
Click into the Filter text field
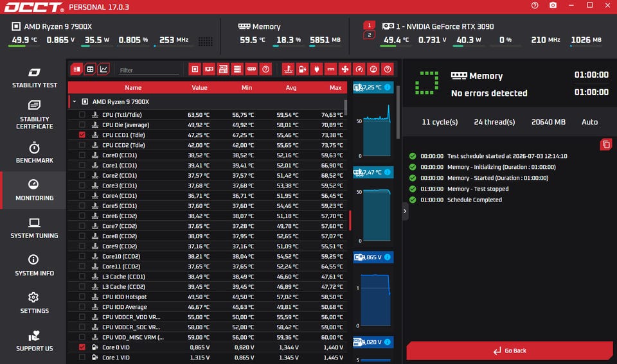[148, 70]
